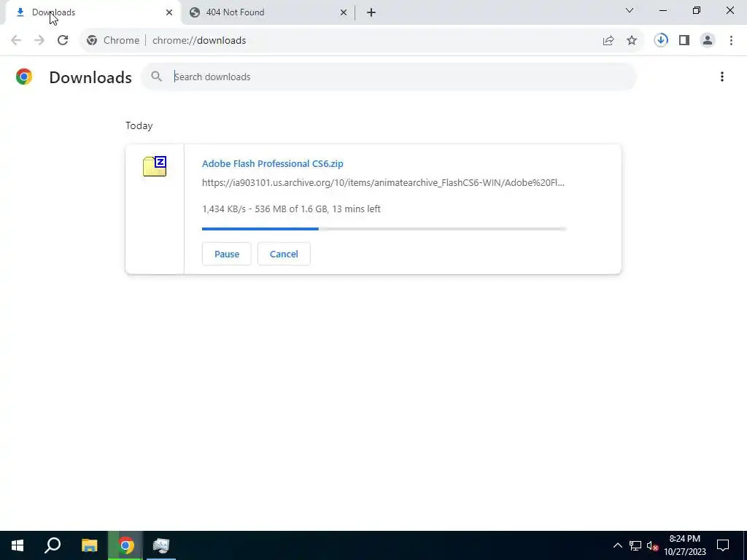This screenshot has width=747, height=560.
Task: Click the Chrome logo beside Downloads title
Action: point(24,77)
